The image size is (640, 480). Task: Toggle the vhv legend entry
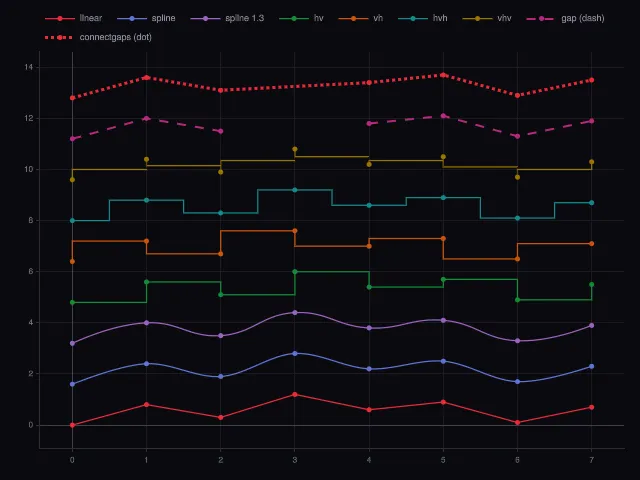[x=487, y=18]
